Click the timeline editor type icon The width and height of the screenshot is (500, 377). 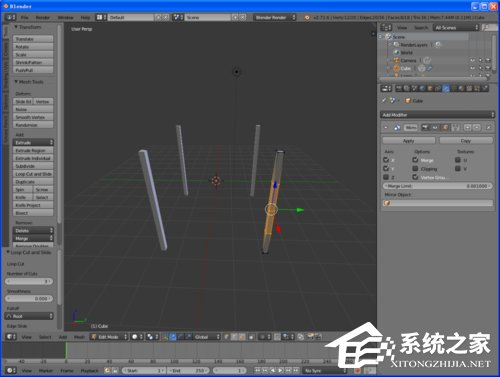click(11, 370)
